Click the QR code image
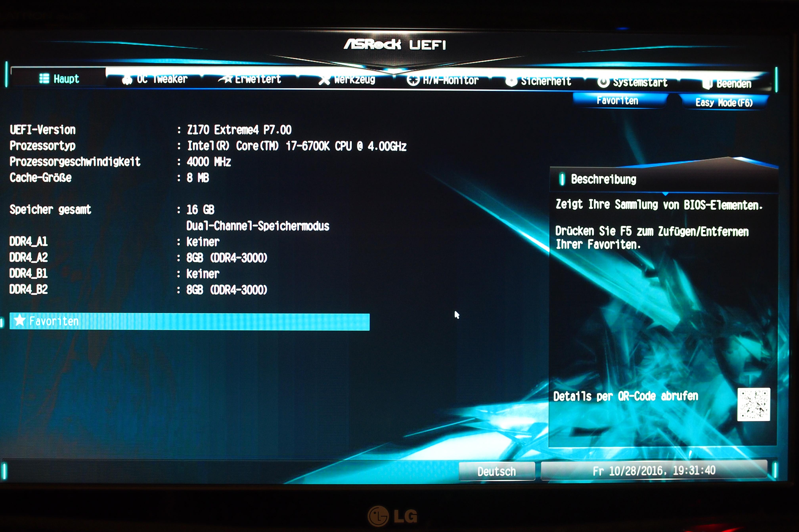 click(753, 404)
